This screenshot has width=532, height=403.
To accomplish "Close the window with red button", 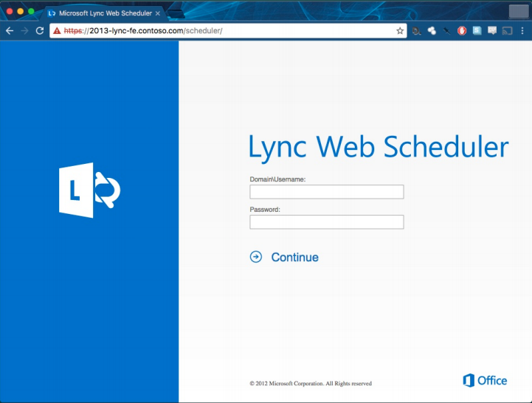I will pyautogui.click(x=10, y=11).
